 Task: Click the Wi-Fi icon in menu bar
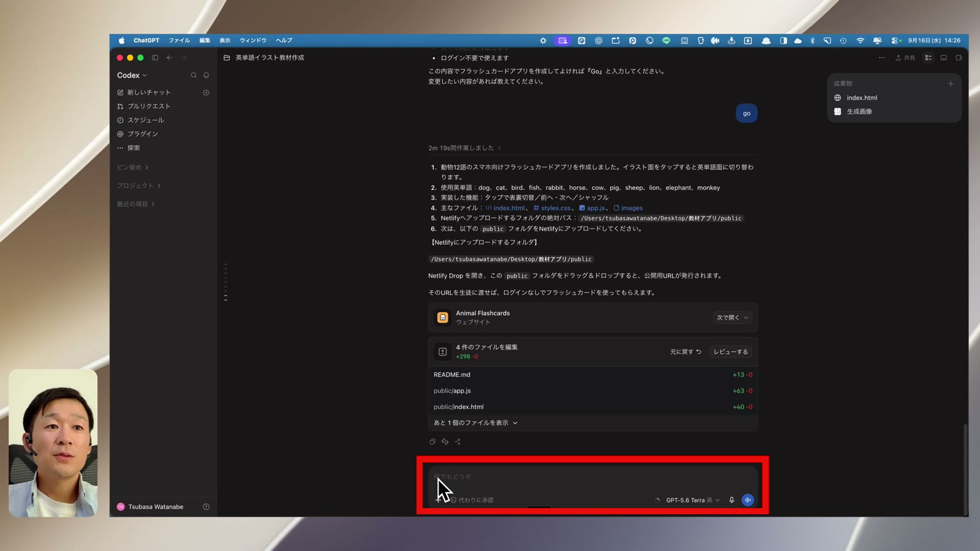pos(861,40)
